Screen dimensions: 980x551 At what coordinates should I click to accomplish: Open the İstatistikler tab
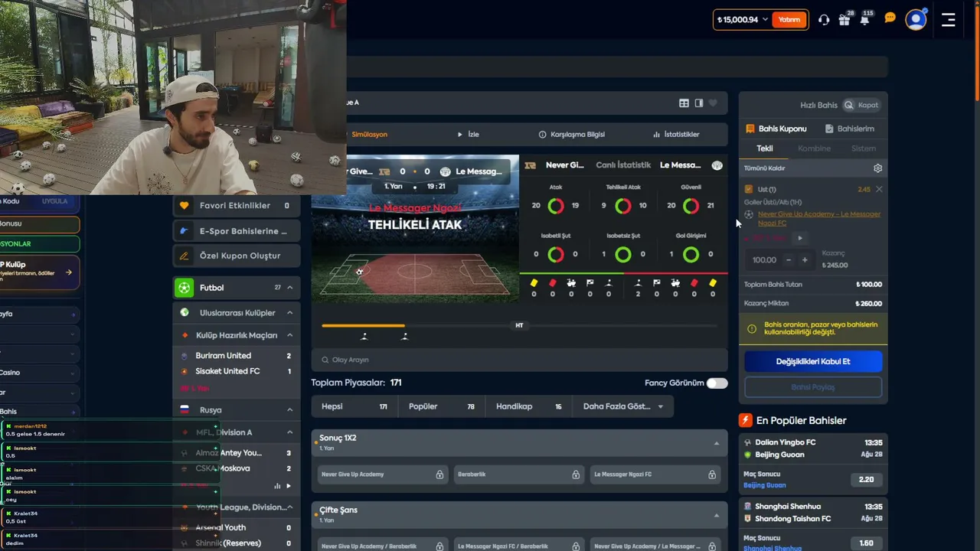click(676, 134)
